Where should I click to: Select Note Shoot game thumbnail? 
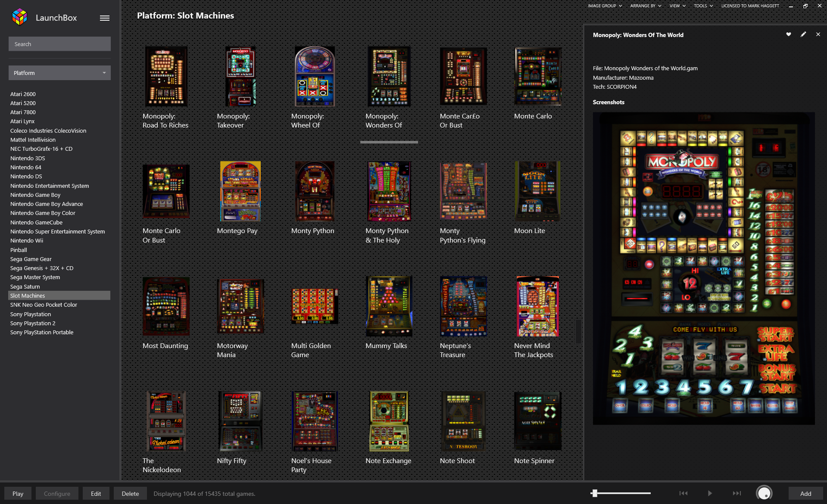coord(463,421)
